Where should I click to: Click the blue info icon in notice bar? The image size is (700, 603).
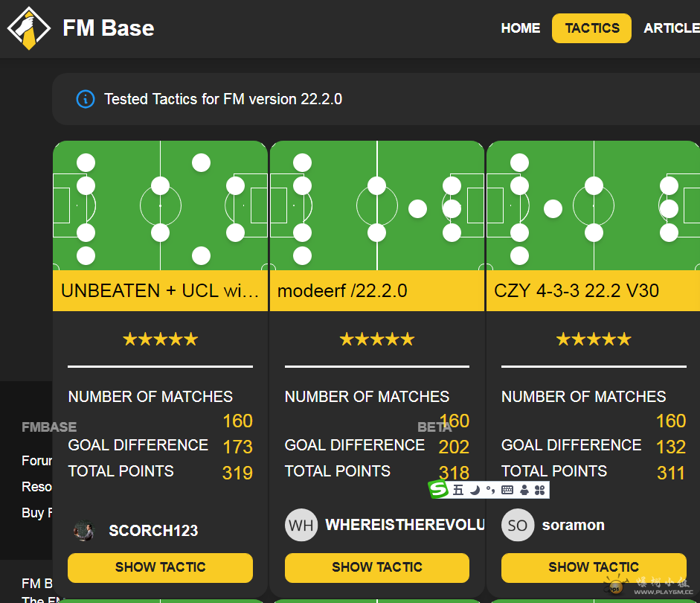click(x=86, y=99)
